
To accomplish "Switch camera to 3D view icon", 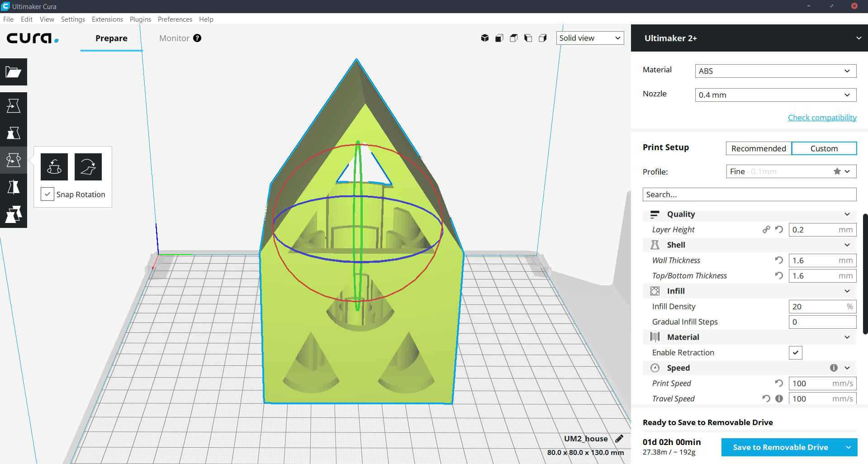I will pyautogui.click(x=485, y=38).
